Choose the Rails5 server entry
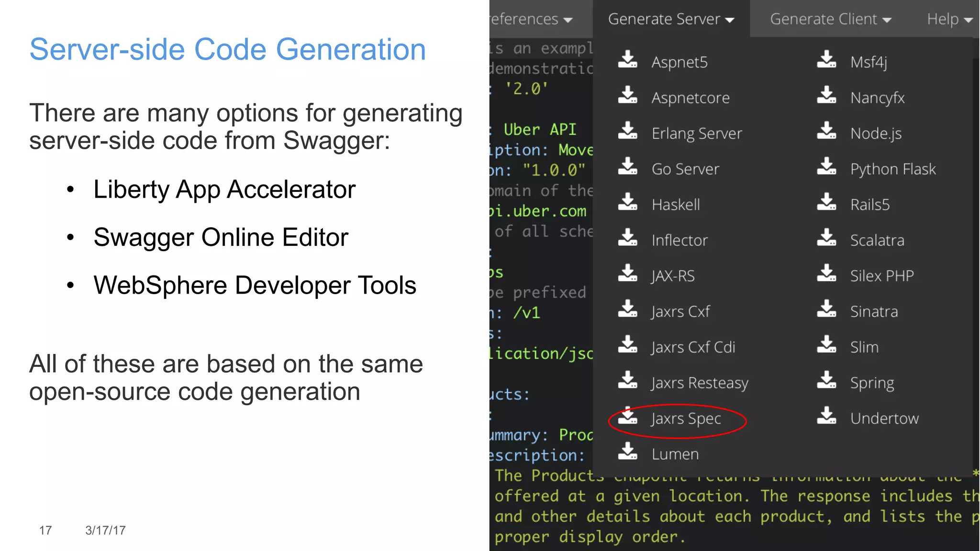Image resolution: width=980 pixels, height=551 pixels. [870, 205]
